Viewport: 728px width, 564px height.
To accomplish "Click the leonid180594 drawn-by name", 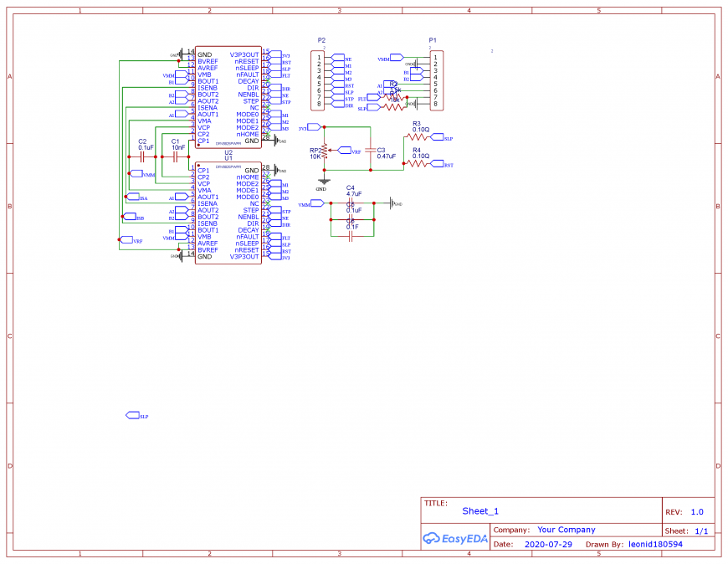I will (655, 544).
